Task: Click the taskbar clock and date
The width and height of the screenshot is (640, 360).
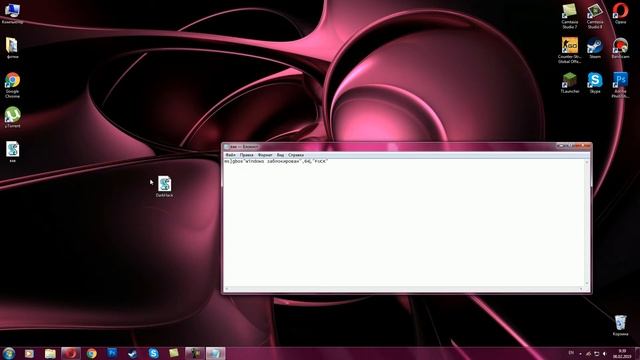Action: (622, 353)
